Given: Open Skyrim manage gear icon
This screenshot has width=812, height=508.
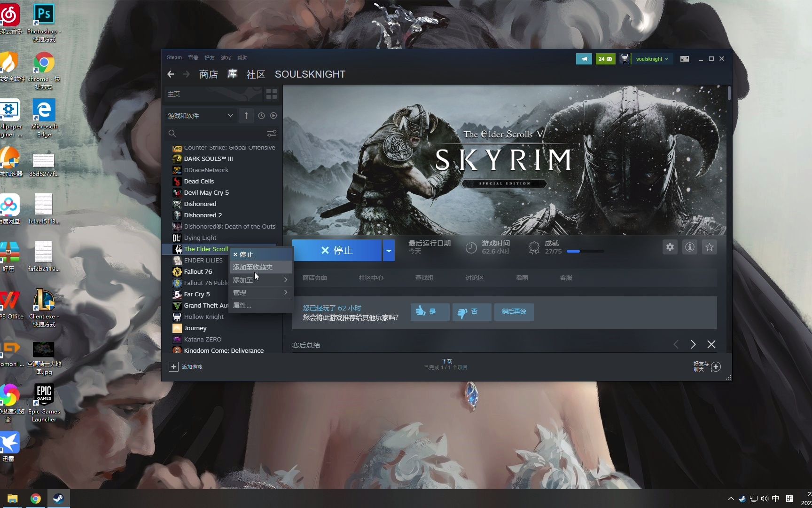Looking at the screenshot, I should coord(670,247).
